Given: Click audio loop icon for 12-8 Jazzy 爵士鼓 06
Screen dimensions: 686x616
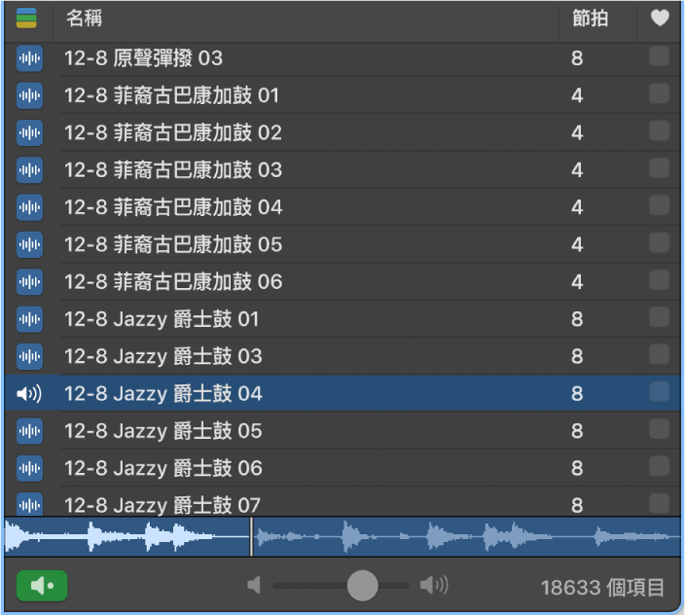Looking at the screenshot, I should click(x=30, y=468).
